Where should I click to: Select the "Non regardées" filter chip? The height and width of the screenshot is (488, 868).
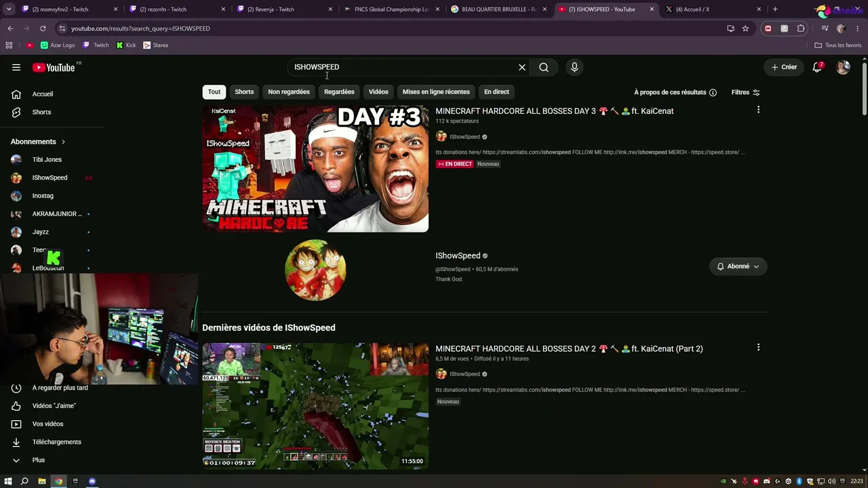[x=289, y=92]
